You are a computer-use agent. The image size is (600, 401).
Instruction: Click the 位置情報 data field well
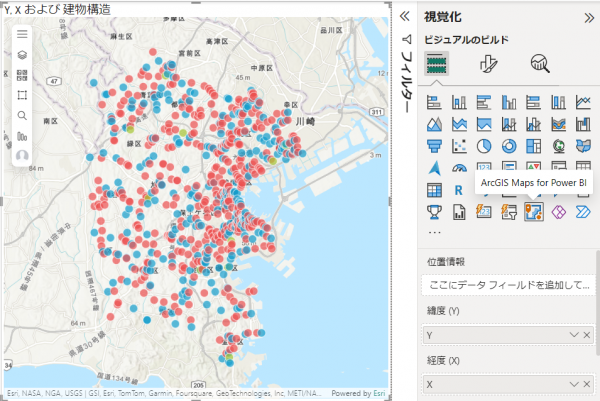point(508,285)
